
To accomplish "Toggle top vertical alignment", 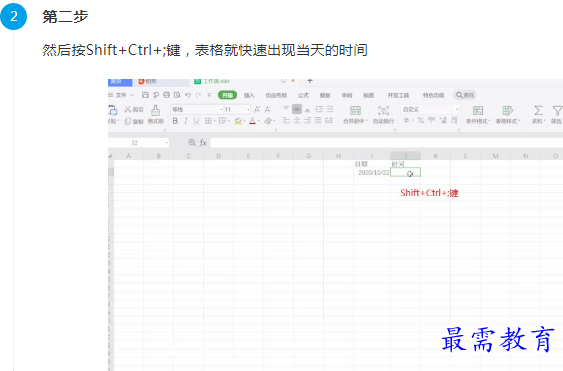I will coord(286,108).
